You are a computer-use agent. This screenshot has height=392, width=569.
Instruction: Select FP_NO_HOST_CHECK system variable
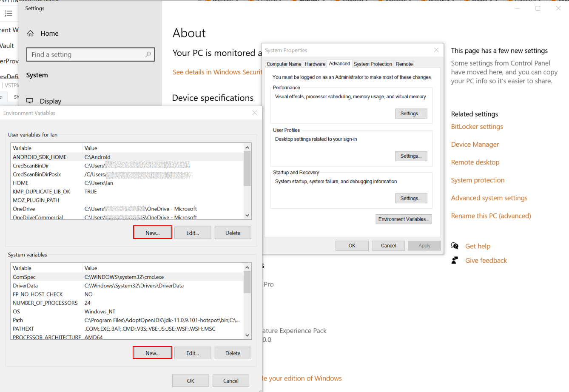click(x=127, y=294)
